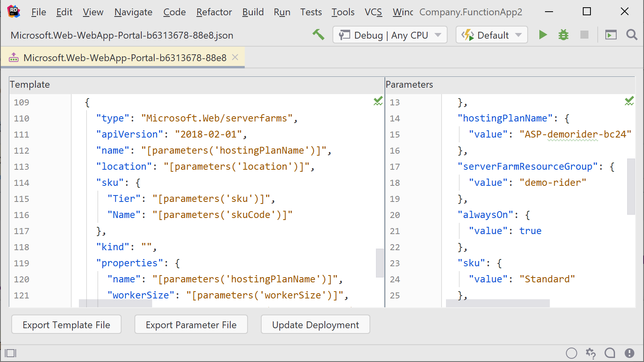Click the "Standard" sku value
The width and height of the screenshot is (644, 362).
[547, 279]
